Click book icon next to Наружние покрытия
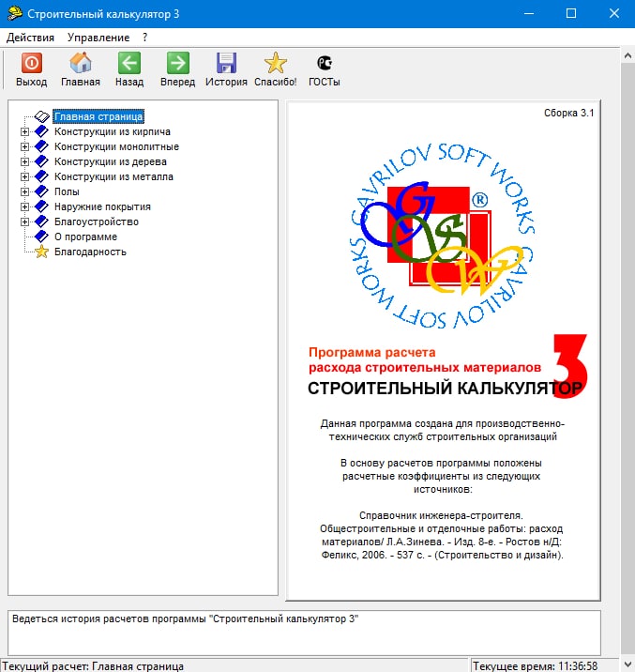This screenshot has height=672, width=635. 41,206
